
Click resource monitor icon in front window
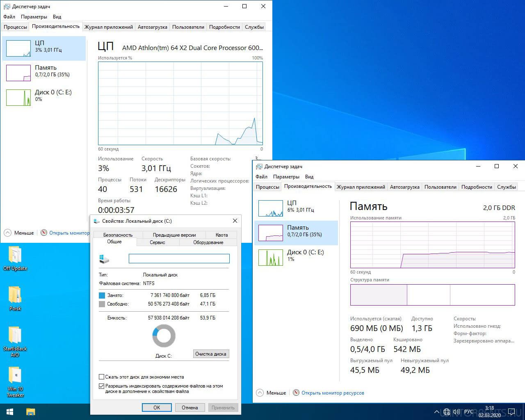click(296, 393)
